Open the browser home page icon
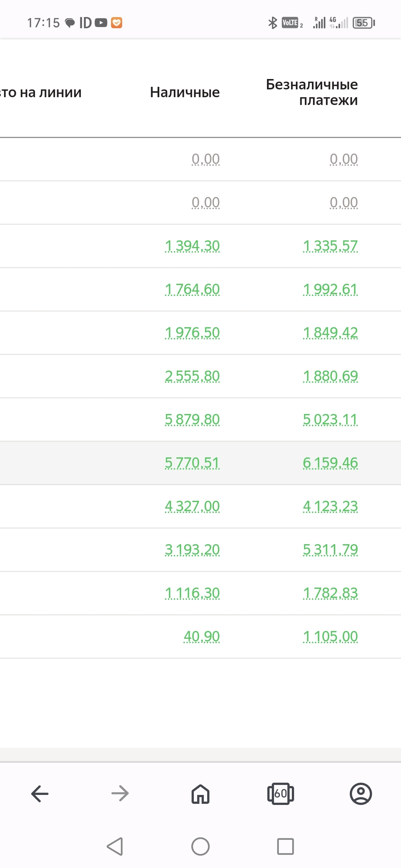401x868 pixels. click(x=200, y=794)
